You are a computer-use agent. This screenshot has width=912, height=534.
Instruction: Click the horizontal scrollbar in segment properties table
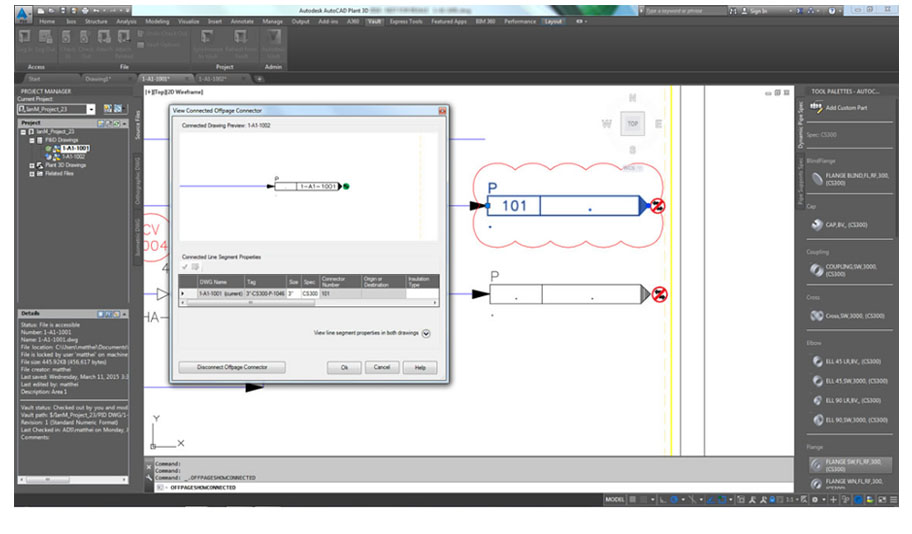coord(309,302)
